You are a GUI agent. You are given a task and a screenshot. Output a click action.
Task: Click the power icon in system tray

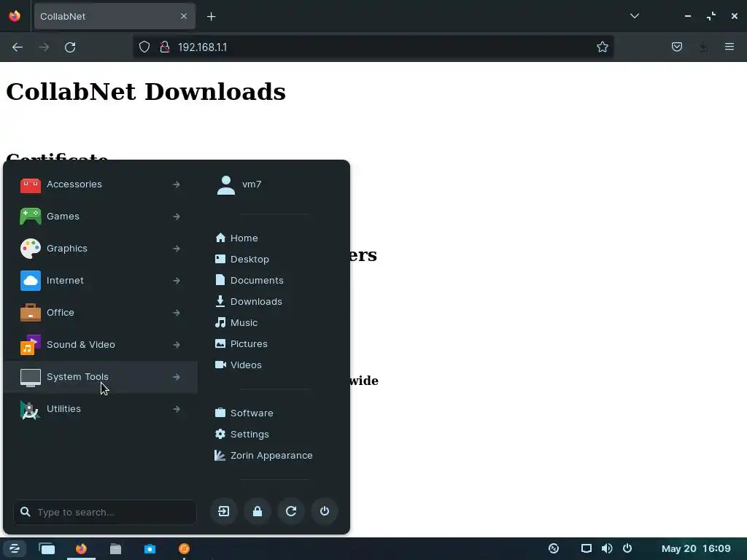click(627, 548)
